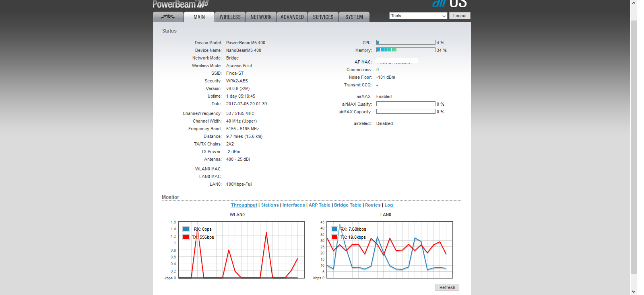Screen dimensions: 644x295
Task: Click the airMAX Quality bar
Action: pos(406,104)
